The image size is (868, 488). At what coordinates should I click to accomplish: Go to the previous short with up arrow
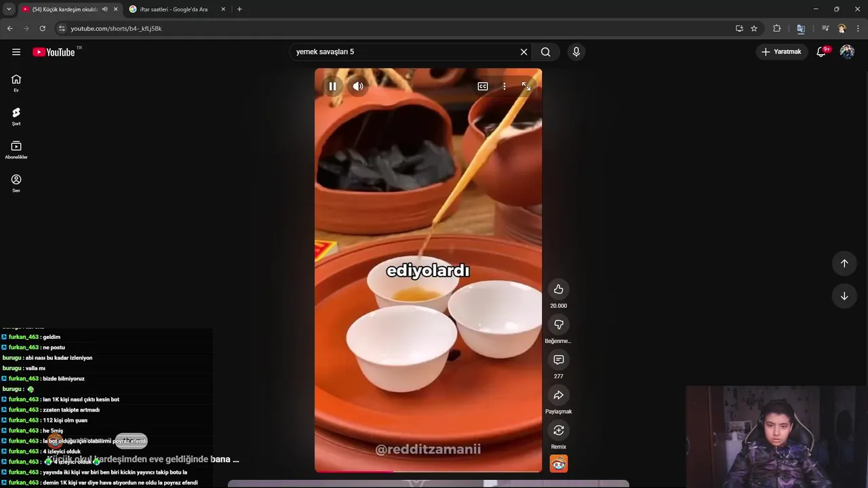[844, 263]
